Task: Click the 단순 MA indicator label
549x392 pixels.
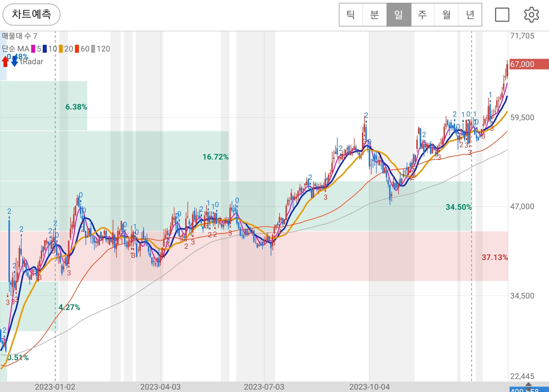Action: click(15, 49)
